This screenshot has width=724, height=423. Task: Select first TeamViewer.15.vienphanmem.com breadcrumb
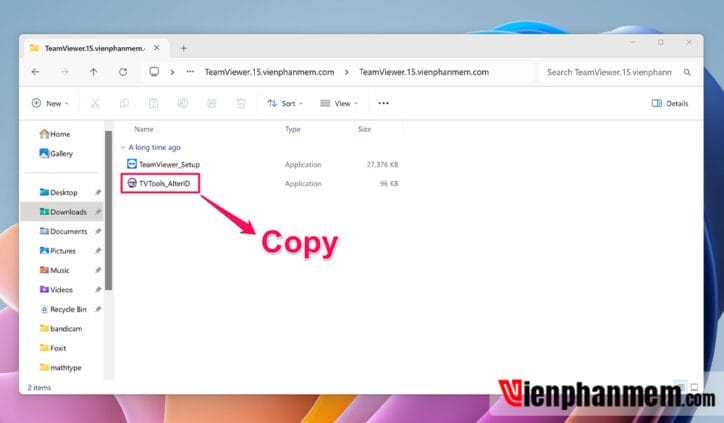pyautogui.click(x=270, y=72)
